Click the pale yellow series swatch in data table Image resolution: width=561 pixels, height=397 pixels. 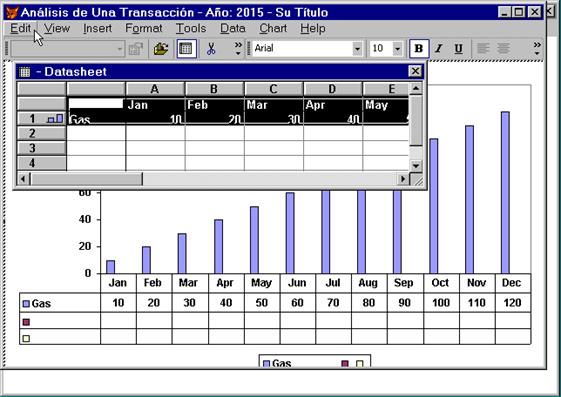26,338
